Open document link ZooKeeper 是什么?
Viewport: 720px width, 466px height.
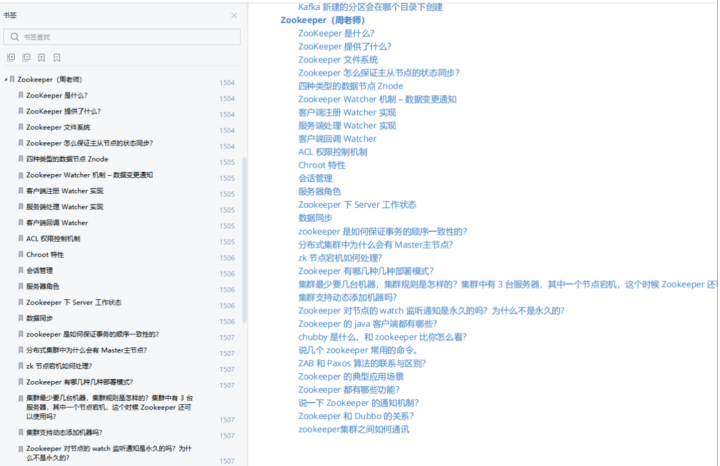336,33
